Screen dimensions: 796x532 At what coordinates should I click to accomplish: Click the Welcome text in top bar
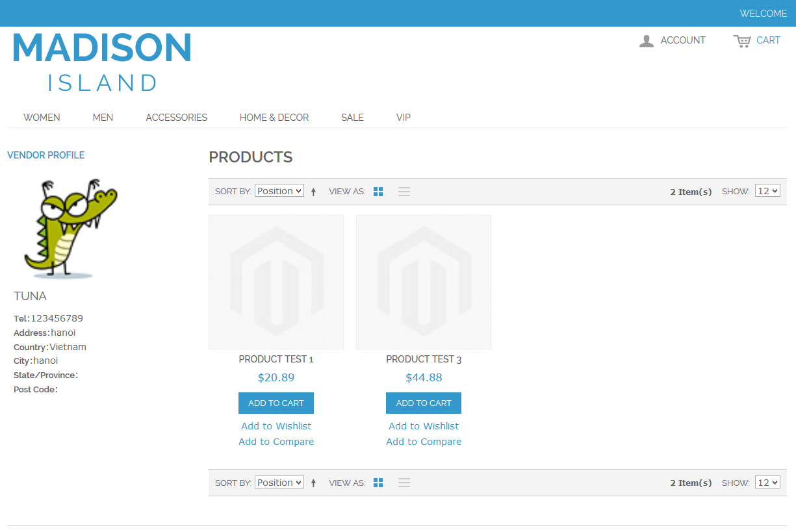pyautogui.click(x=763, y=14)
